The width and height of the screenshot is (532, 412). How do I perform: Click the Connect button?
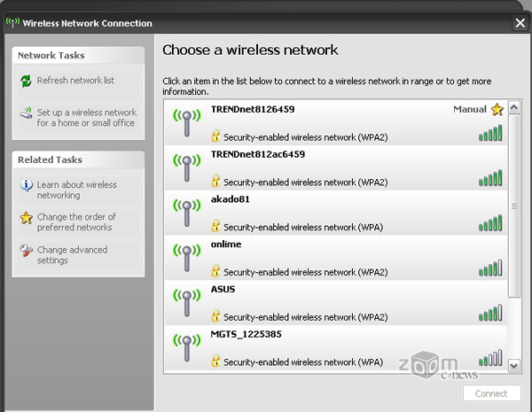[491, 393]
